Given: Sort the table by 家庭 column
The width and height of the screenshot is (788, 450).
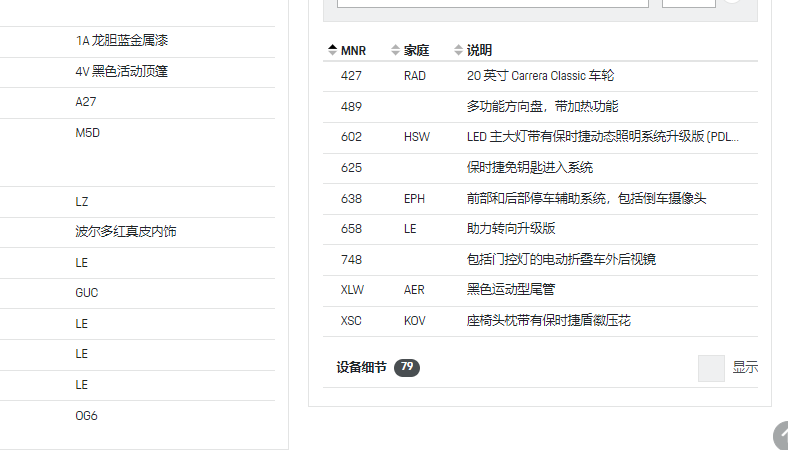Looking at the screenshot, I should pyautogui.click(x=410, y=50).
